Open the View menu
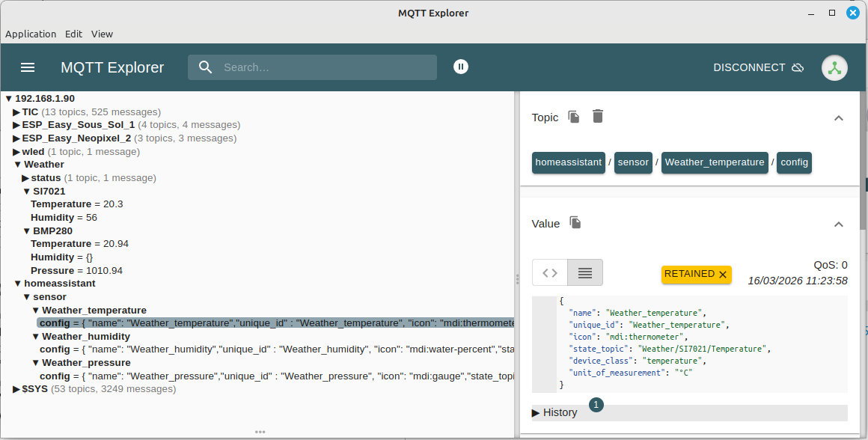Viewport: 868px width, 440px height. 102,34
